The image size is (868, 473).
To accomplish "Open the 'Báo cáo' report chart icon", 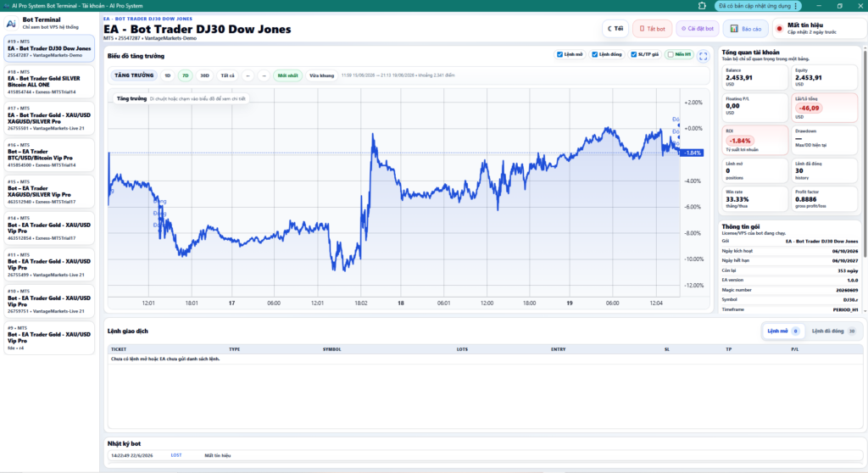I will [745, 29].
